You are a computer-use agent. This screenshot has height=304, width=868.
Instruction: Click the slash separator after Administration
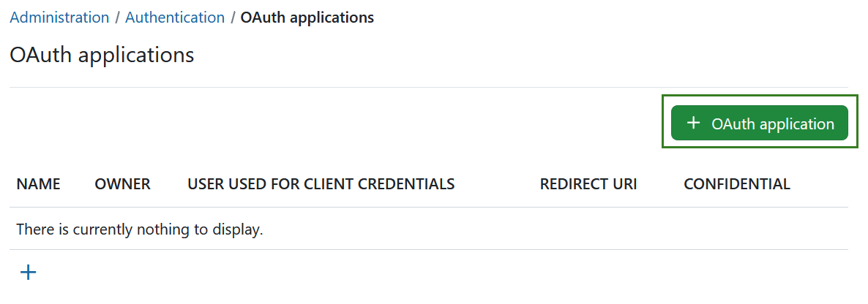click(x=117, y=18)
